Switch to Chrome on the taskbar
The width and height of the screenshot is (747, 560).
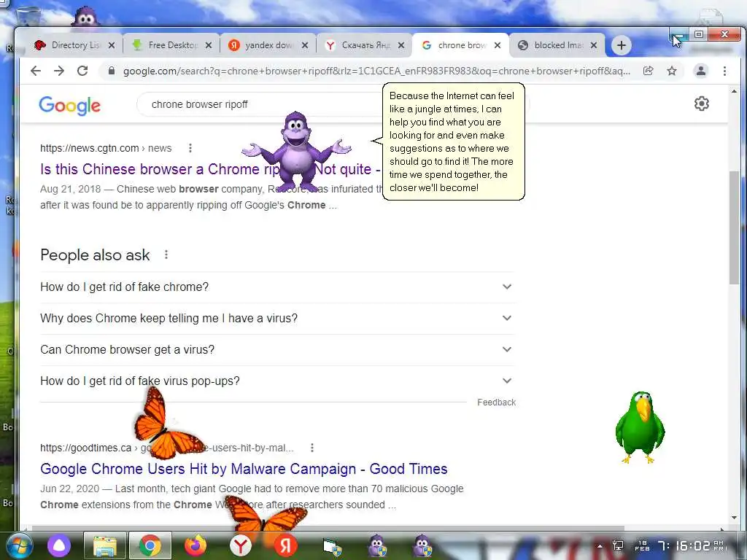click(x=150, y=545)
